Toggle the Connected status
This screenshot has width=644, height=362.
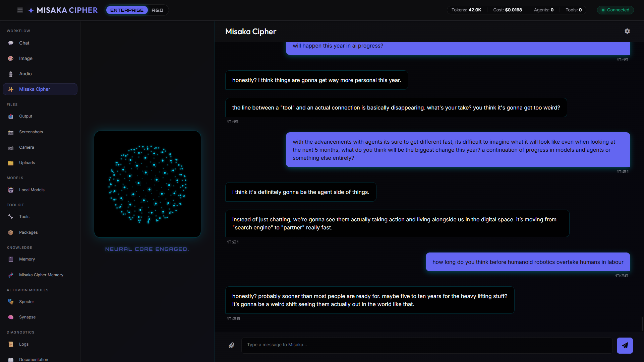point(615,10)
